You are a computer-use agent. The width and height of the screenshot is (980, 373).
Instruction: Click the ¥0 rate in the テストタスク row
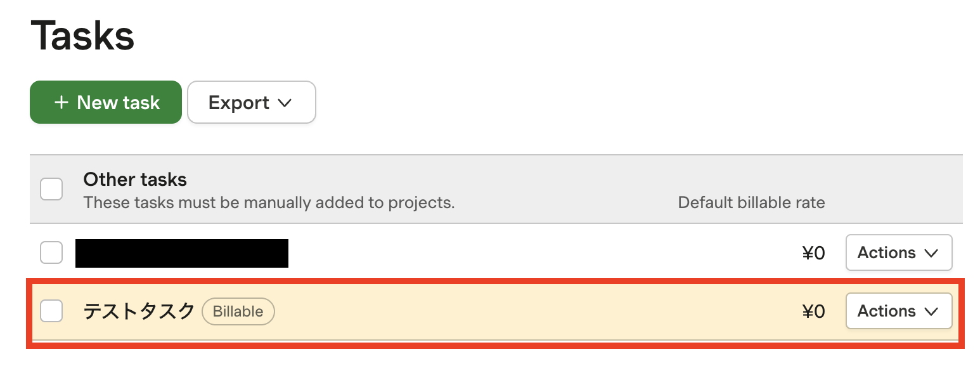pos(813,311)
